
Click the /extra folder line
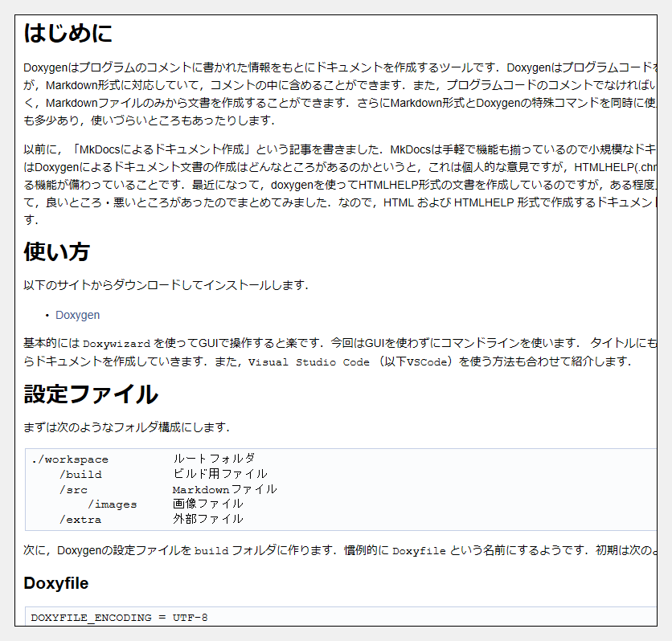click(80, 520)
